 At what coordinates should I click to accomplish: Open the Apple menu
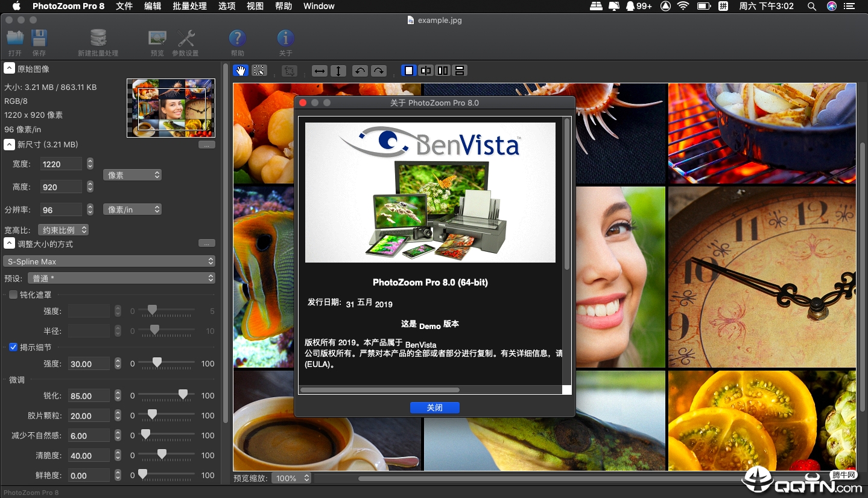(x=16, y=6)
